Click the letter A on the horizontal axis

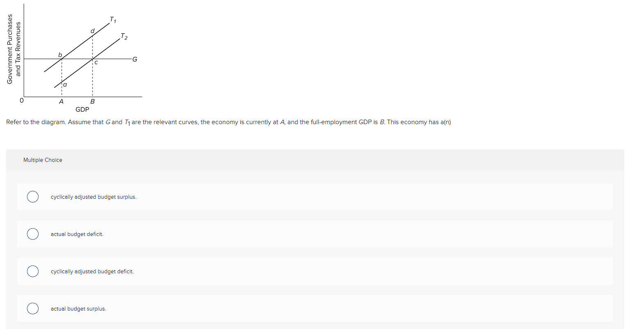pos(61,102)
